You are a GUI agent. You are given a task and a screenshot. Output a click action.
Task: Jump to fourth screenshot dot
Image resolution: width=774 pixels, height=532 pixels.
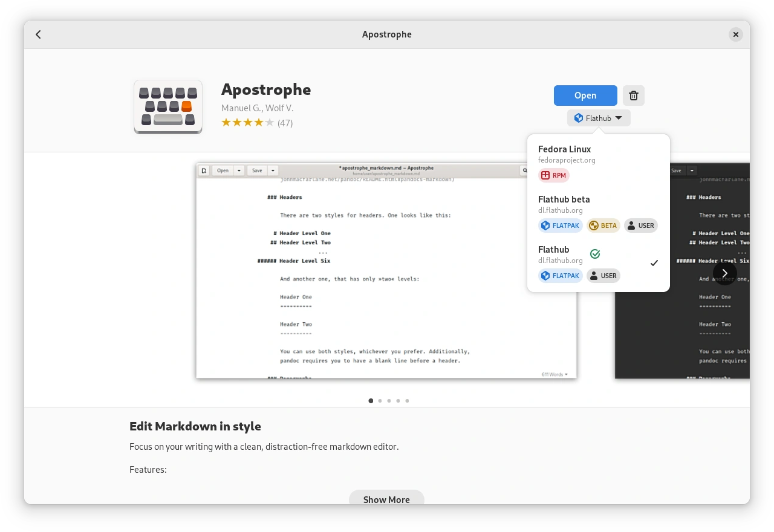(398, 401)
